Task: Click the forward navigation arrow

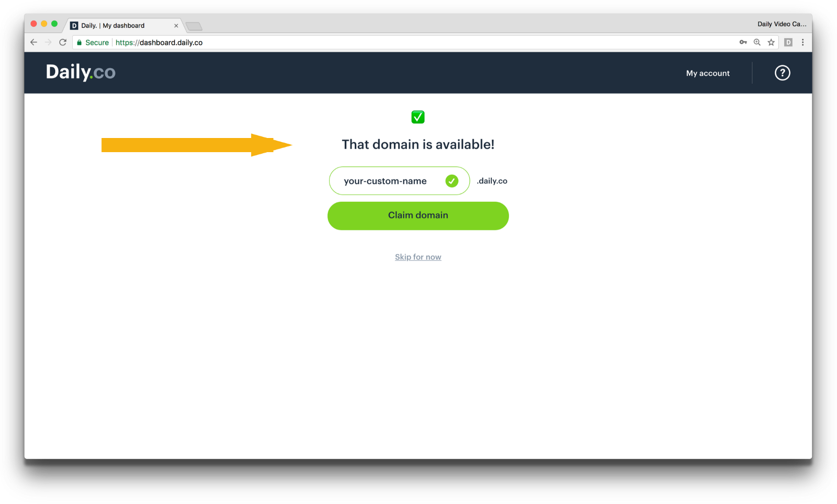Action: 48,42
